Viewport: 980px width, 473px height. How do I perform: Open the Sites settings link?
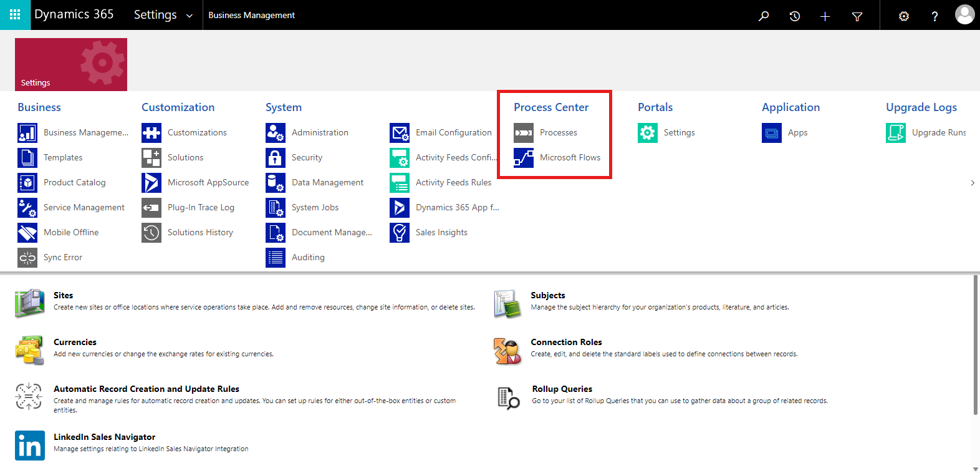pos(63,295)
